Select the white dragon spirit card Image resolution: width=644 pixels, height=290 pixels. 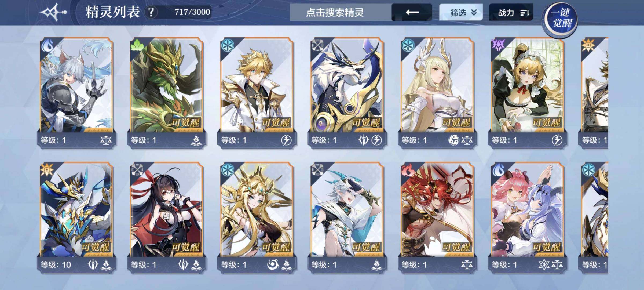click(347, 93)
